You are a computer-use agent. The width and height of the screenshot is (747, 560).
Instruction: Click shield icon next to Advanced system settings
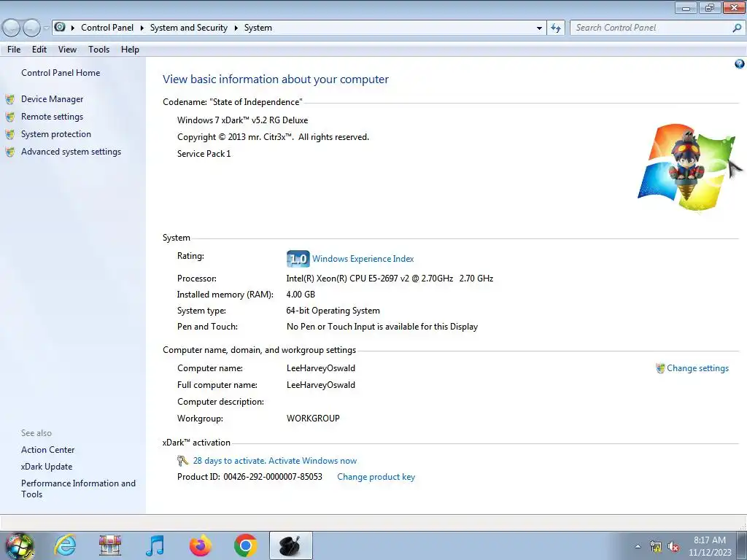[x=10, y=152]
